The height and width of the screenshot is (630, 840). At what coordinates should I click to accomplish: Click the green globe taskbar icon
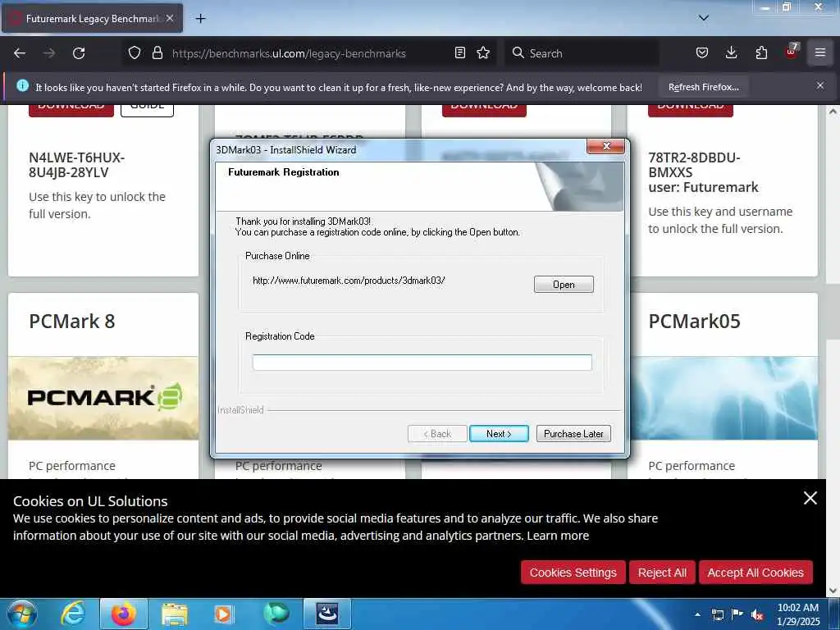click(276, 614)
